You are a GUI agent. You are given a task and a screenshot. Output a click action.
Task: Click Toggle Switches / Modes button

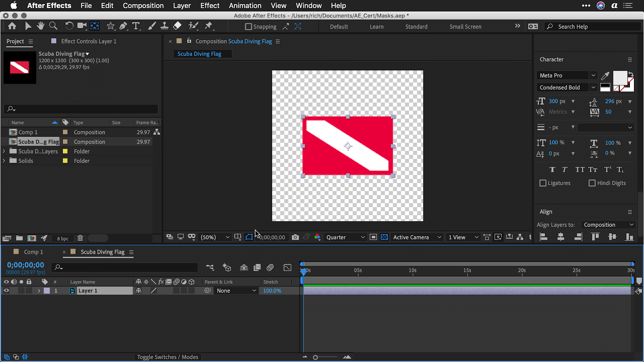tap(167, 357)
